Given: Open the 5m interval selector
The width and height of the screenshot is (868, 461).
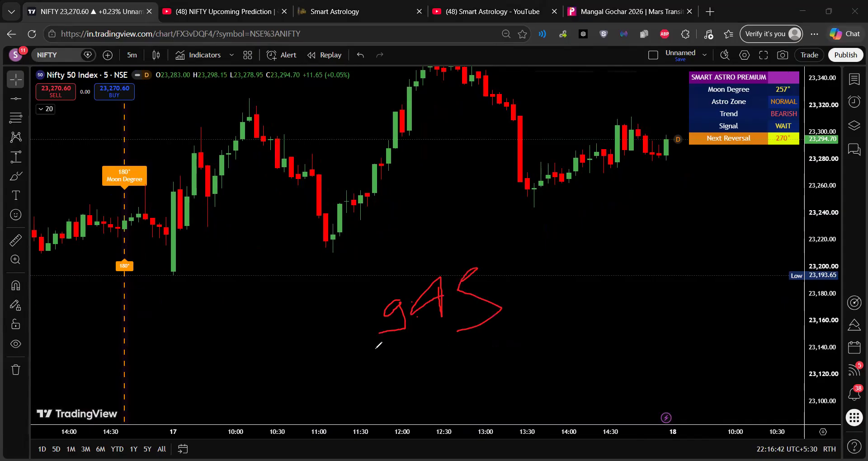Looking at the screenshot, I should point(132,55).
